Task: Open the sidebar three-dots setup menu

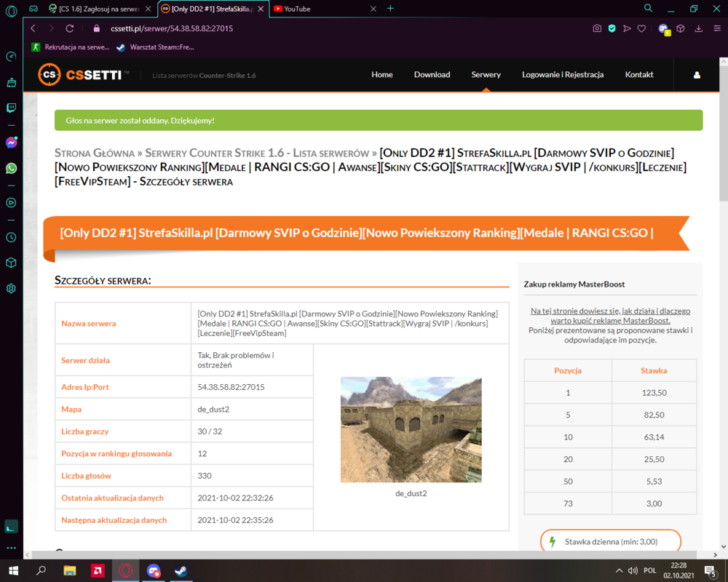Action: click(x=11, y=548)
